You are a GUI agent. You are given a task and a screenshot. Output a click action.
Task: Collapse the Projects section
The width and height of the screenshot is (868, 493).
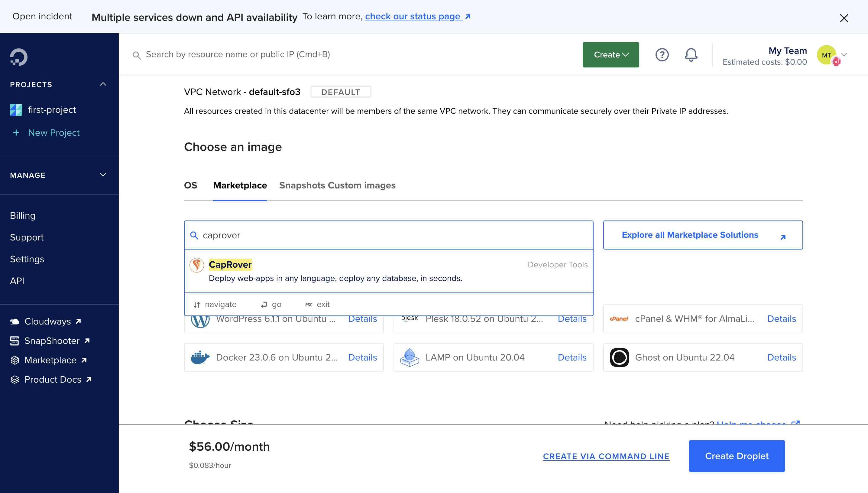103,84
